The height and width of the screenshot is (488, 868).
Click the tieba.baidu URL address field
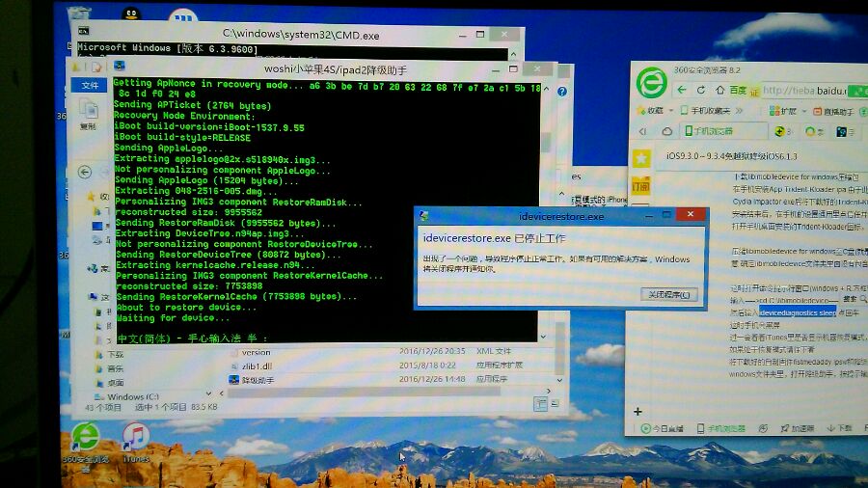pos(805,91)
